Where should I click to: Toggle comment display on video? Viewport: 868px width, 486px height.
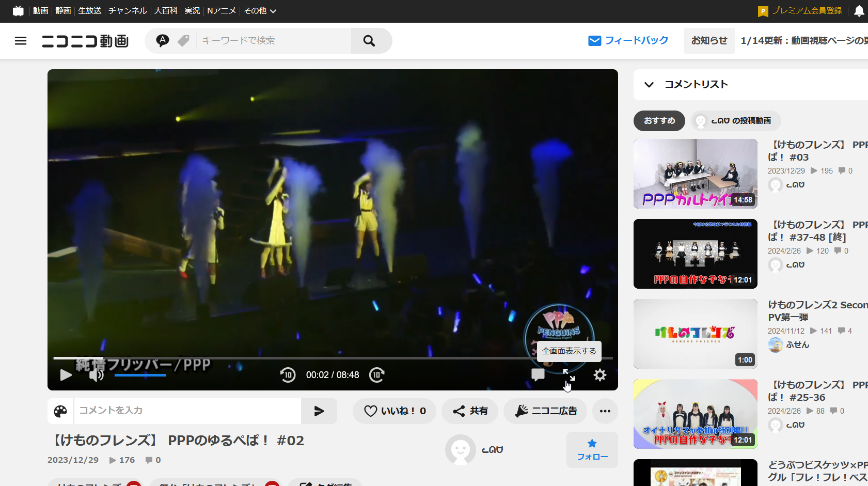coord(538,375)
